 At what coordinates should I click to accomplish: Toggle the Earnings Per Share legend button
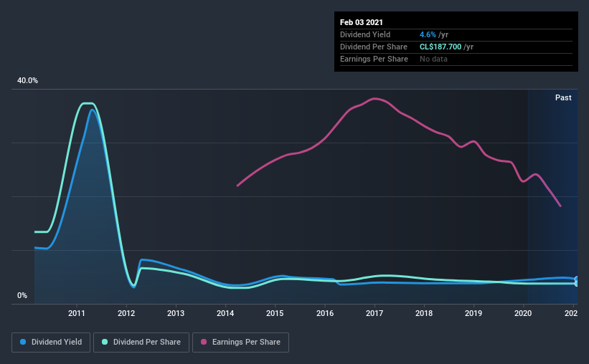240,343
